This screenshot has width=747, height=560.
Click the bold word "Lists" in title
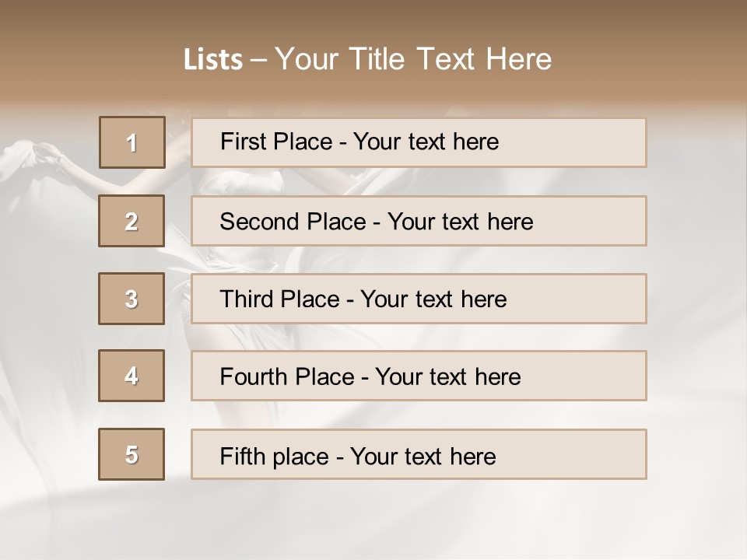tap(213, 60)
